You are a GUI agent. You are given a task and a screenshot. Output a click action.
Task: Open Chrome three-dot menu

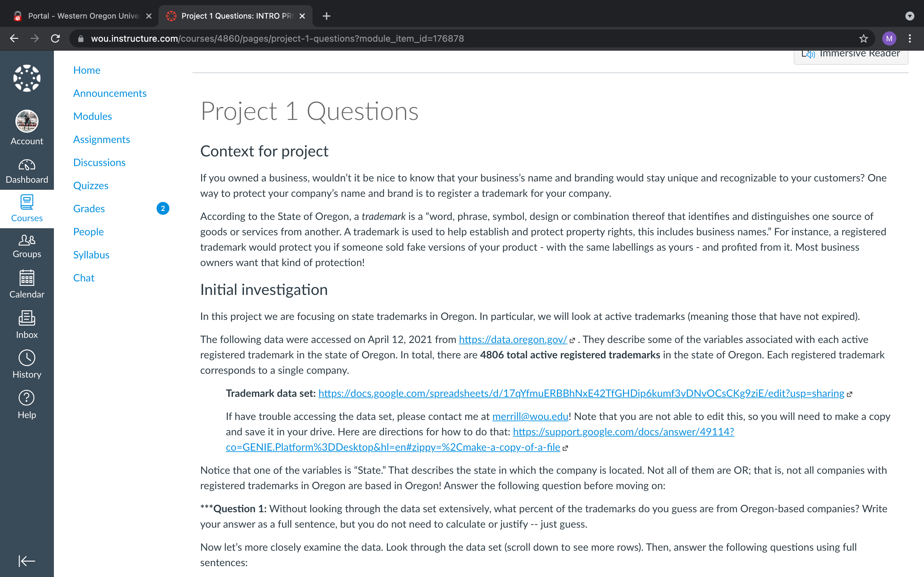910,38
